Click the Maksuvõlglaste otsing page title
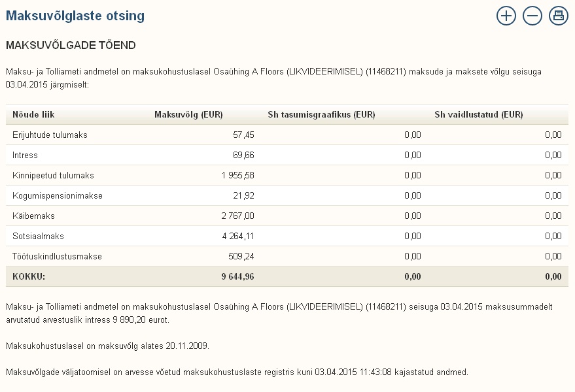The height and width of the screenshot is (392, 575). click(75, 16)
